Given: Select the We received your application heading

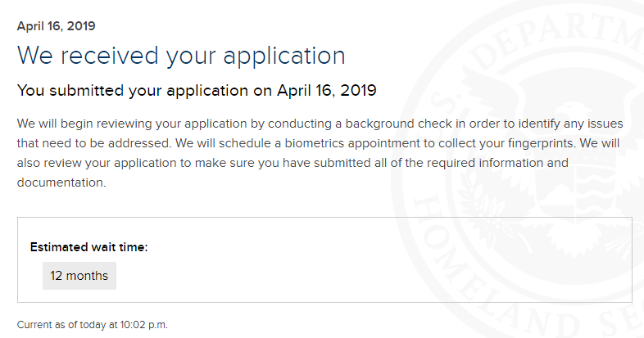Looking at the screenshot, I should (181, 56).
